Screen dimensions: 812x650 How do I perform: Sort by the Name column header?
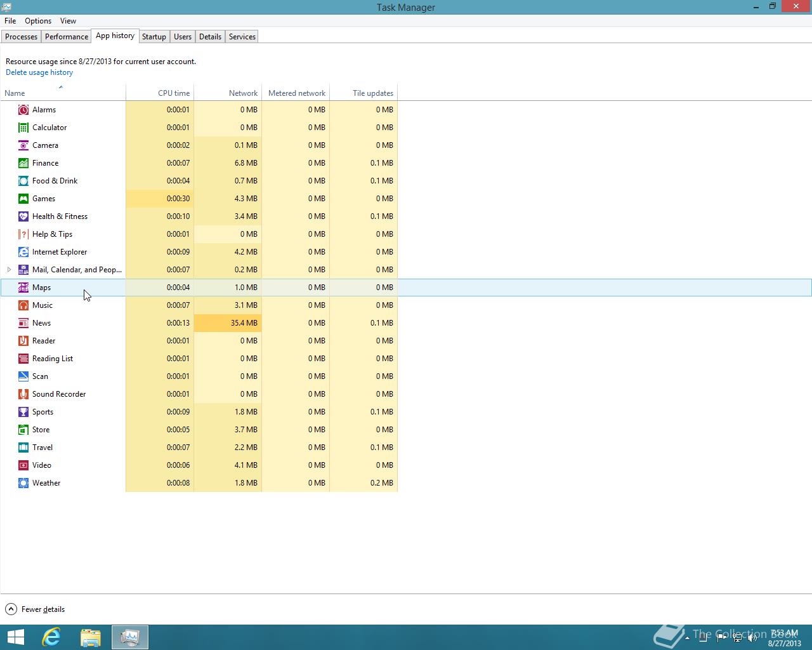63,93
